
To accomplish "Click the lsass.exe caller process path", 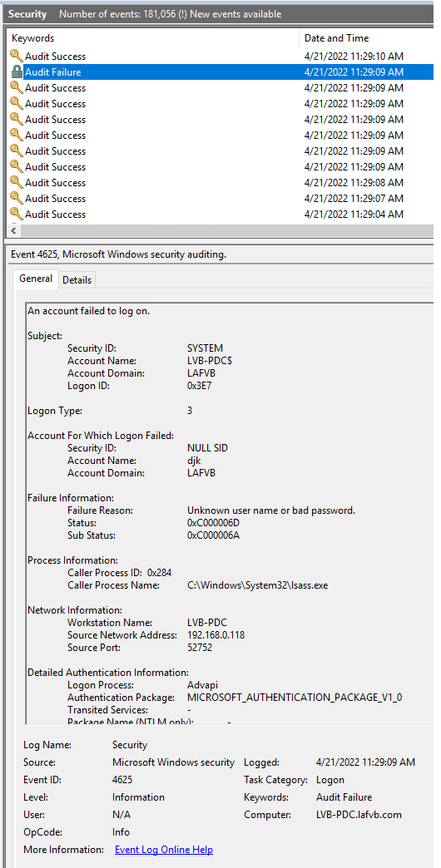I will coord(258,585).
